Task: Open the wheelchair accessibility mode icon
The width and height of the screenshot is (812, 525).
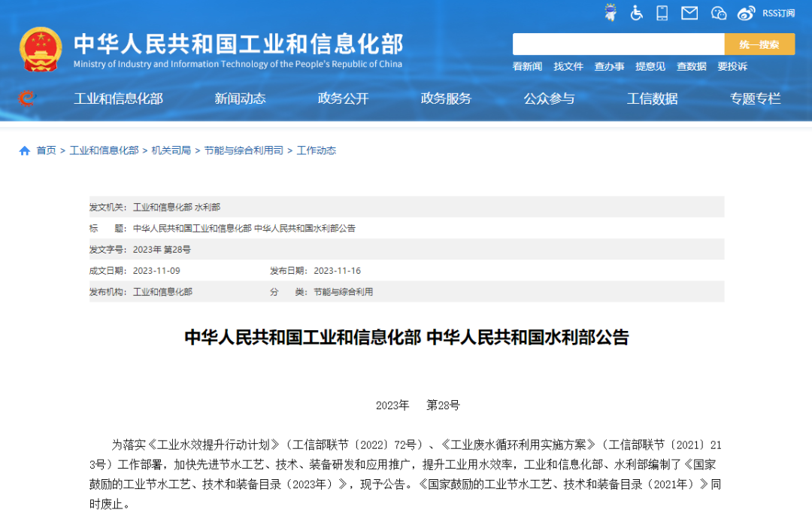Action: [636, 13]
